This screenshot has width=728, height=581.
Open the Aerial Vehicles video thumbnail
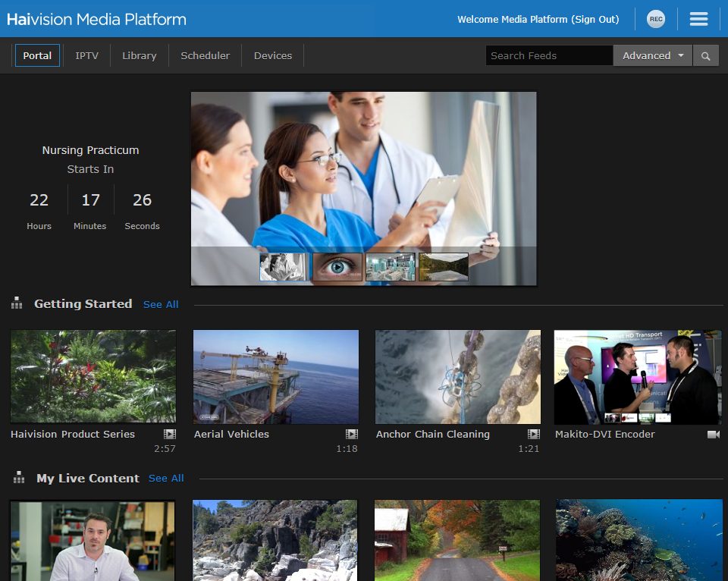(x=276, y=376)
